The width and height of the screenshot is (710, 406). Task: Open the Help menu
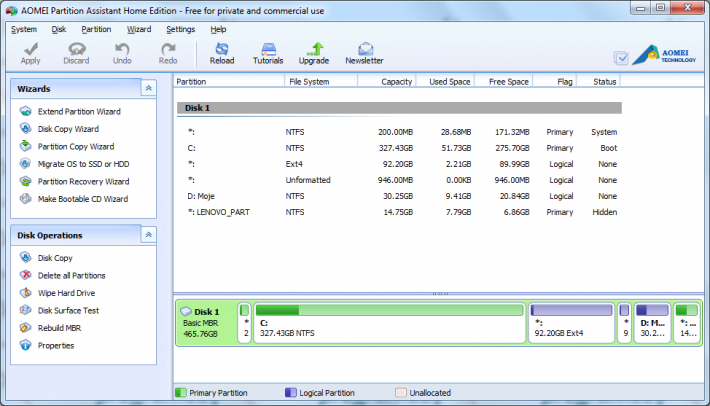[x=218, y=29]
